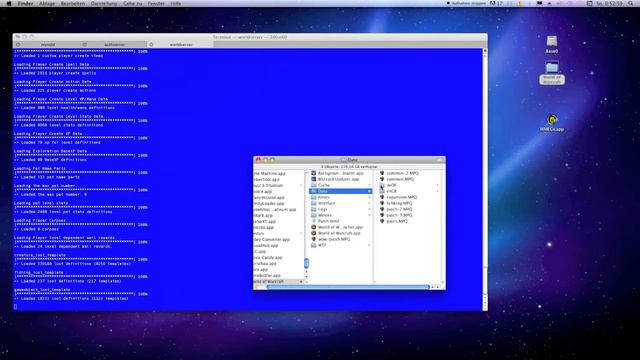The width and height of the screenshot is (640, 360).
Task: Select the Data folder in Finder
Action: coord(340,191)
